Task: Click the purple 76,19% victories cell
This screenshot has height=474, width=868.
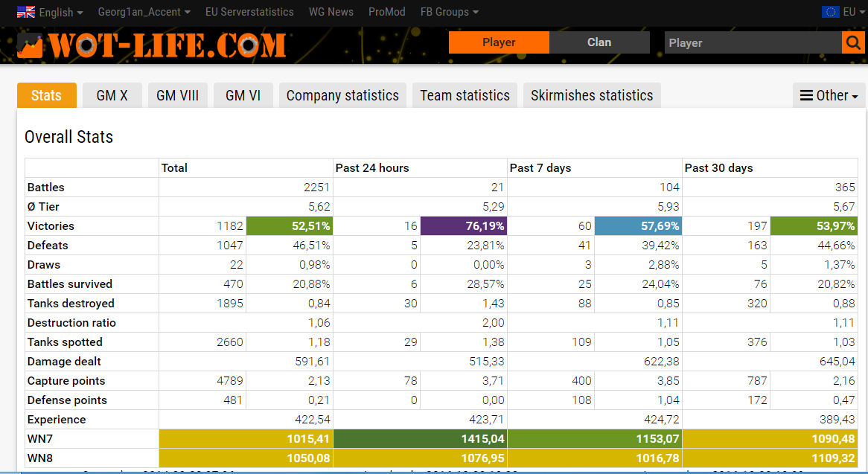Action: pyautogui.click(x=464, y=226)
